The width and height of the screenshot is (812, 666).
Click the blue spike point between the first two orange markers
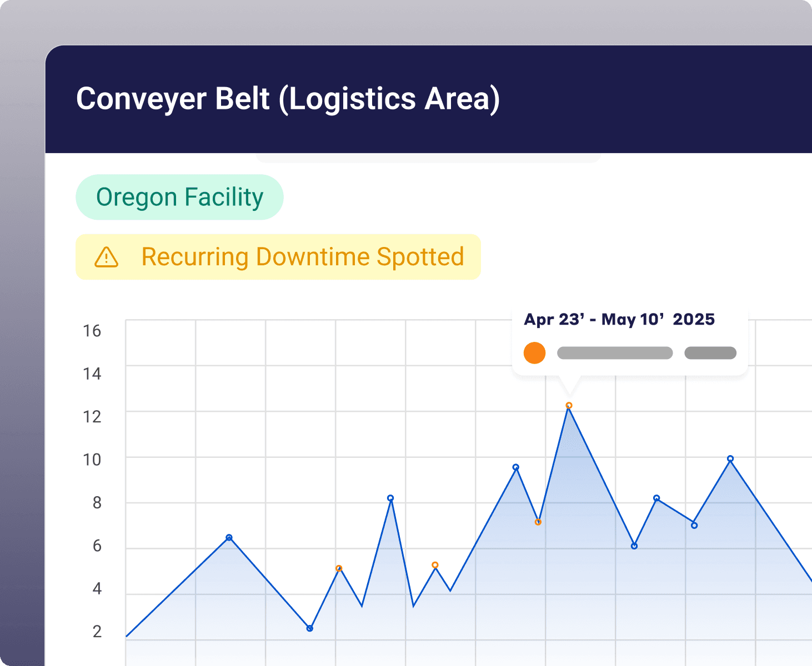pos(390,498)
